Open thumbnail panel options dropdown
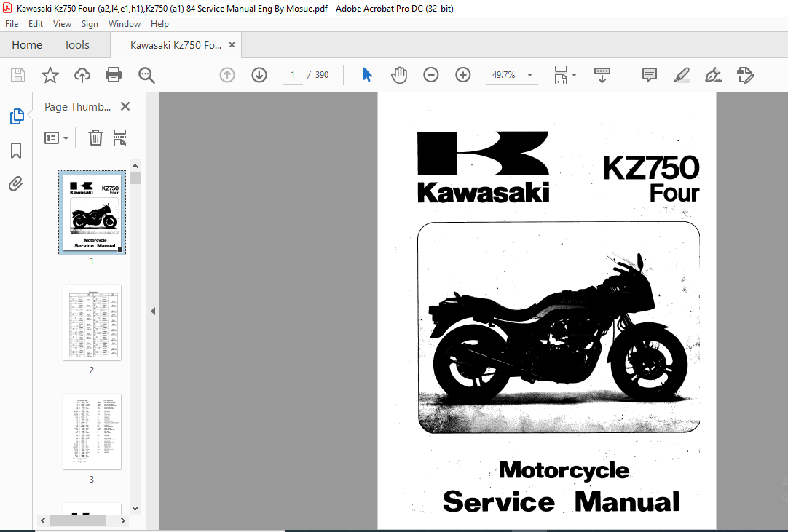The height and width of the screenshot is (532, 788). tap(56, 138)
